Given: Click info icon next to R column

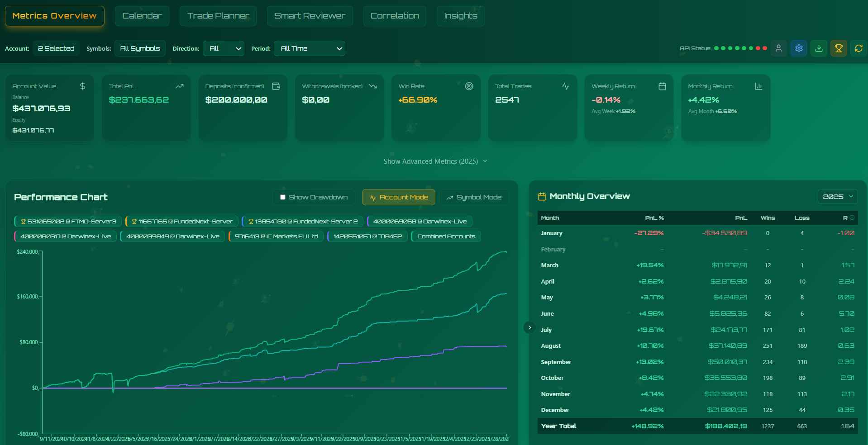Looking at the screenshot, I should point(852,218).
